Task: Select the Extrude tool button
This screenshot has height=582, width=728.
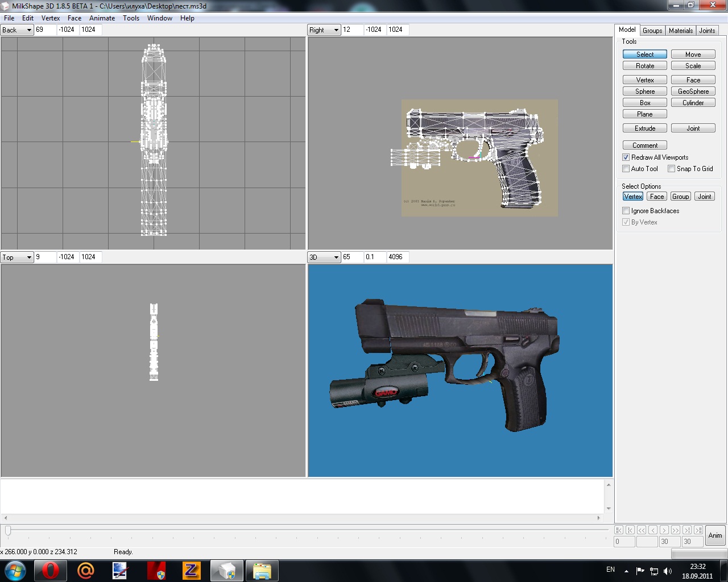Action: click(x=644, y=128)
